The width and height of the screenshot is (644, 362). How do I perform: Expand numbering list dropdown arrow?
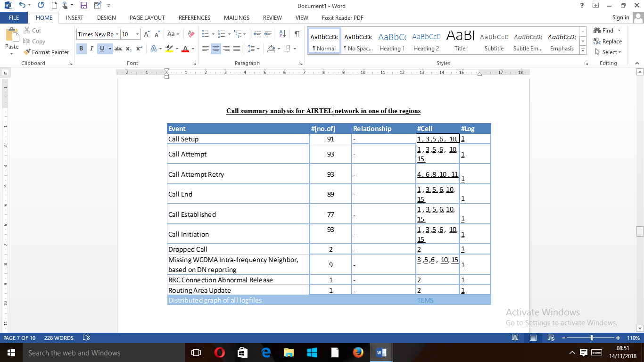pyautogui.click(x=229, y=34)
